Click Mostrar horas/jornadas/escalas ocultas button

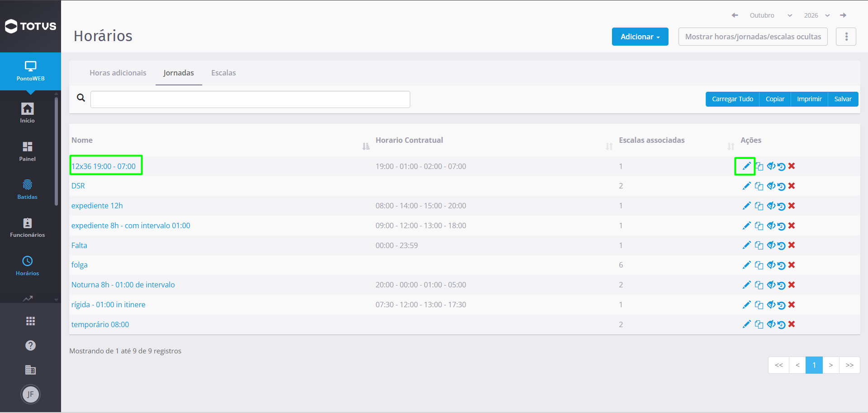(x=753, y=37)
